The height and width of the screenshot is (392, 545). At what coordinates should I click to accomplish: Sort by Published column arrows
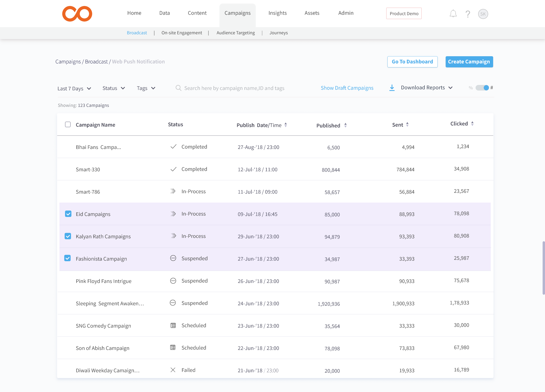345,125
